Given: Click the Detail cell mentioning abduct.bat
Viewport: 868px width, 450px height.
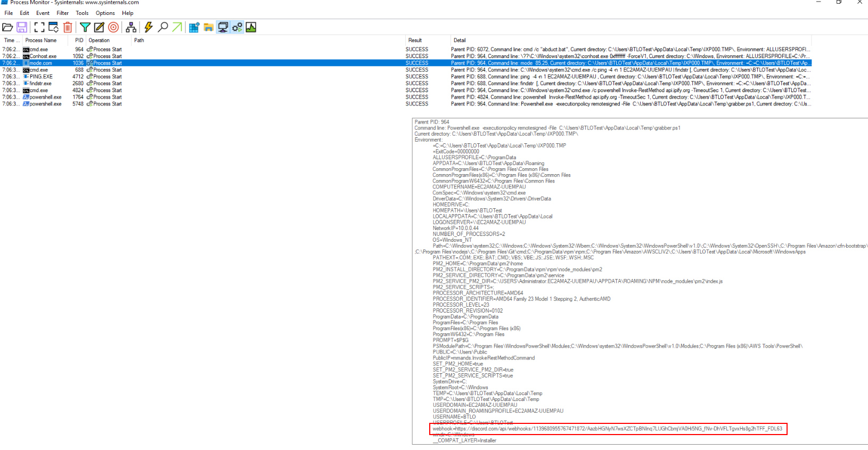Looking at the screenshot, I should [630, 50].
